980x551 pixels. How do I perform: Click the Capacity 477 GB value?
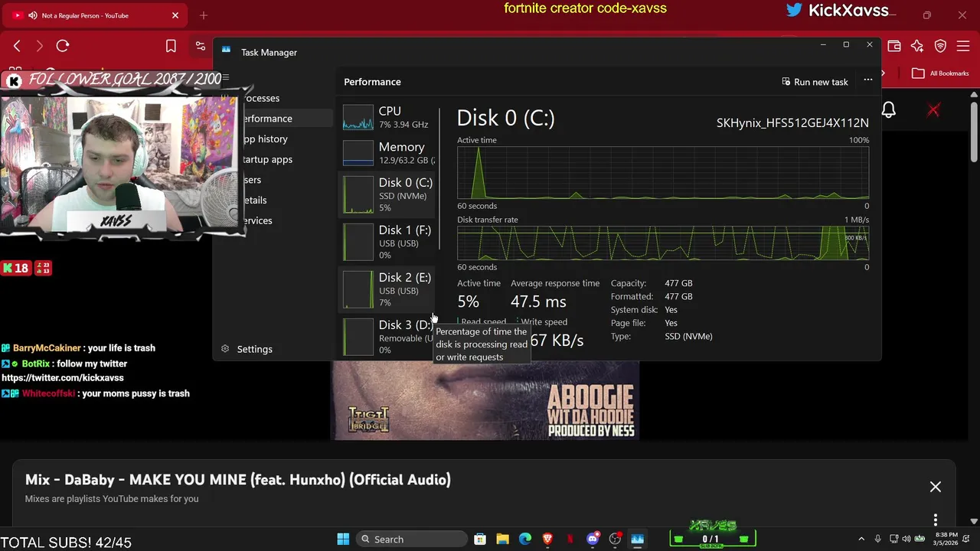[x=678, y=283]
